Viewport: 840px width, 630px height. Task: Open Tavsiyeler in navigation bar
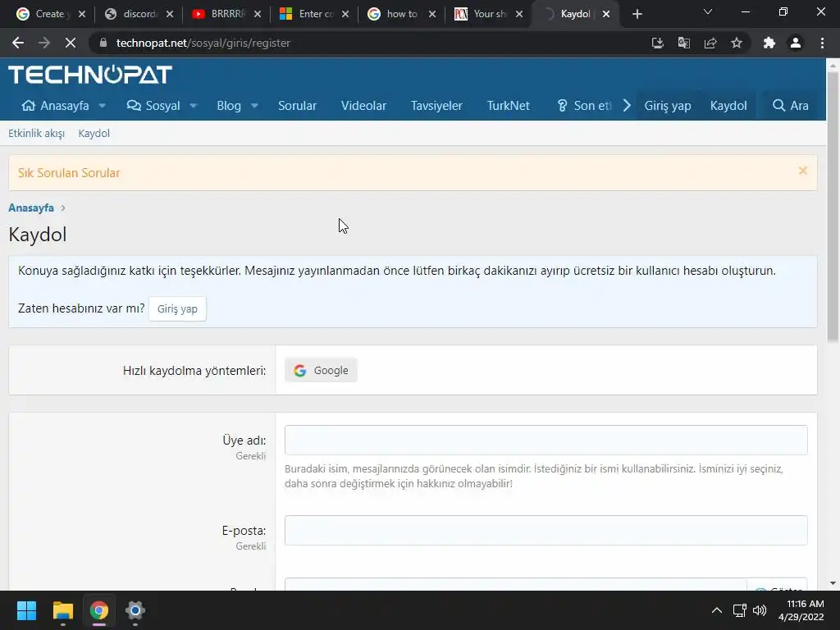(436, 106)
